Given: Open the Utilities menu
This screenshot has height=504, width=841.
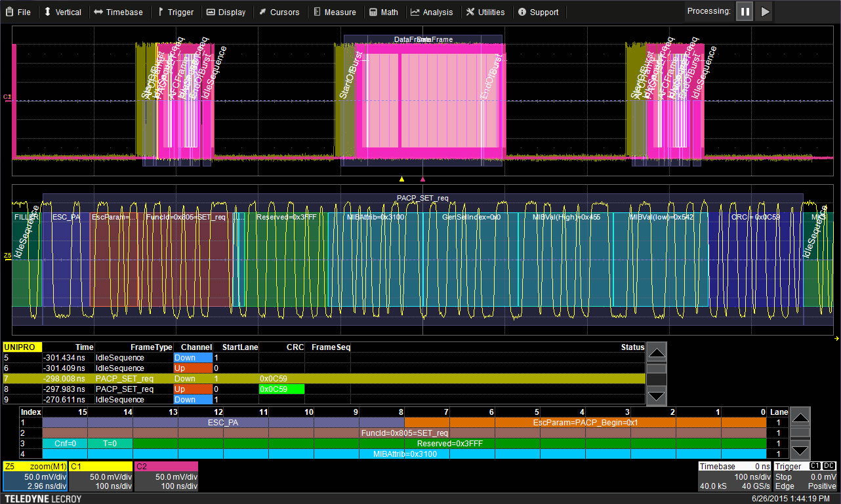Looking at the screenshot, I should pos(485,12).
